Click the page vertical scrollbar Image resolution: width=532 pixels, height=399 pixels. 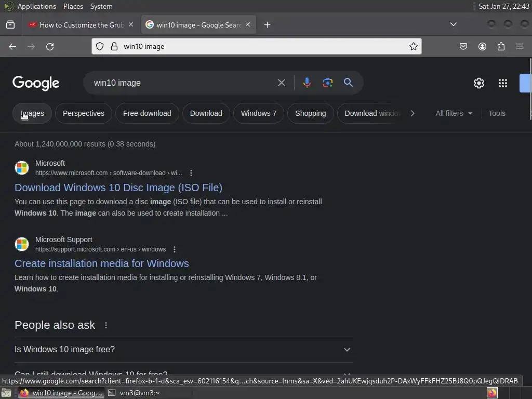530,89
